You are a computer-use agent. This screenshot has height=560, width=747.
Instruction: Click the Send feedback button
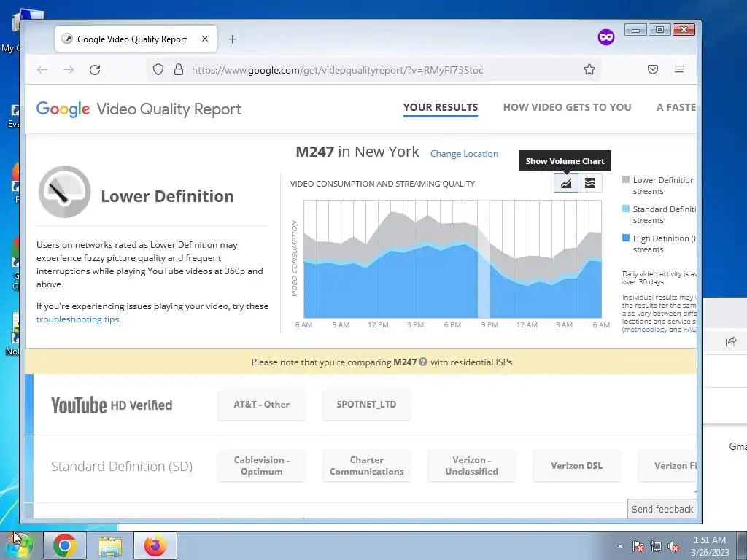[662, 509]
